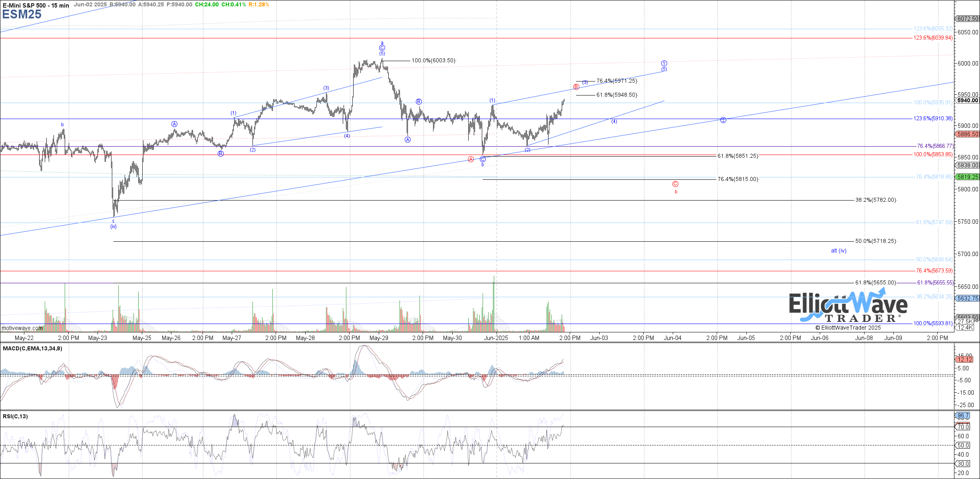Click the B:5940.00 bid value in header

122,5
